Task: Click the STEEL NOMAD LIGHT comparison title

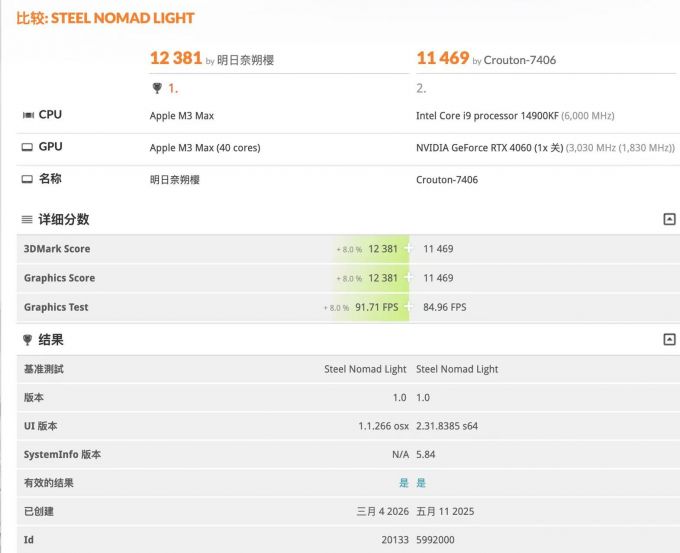Action: pos(122,18)
